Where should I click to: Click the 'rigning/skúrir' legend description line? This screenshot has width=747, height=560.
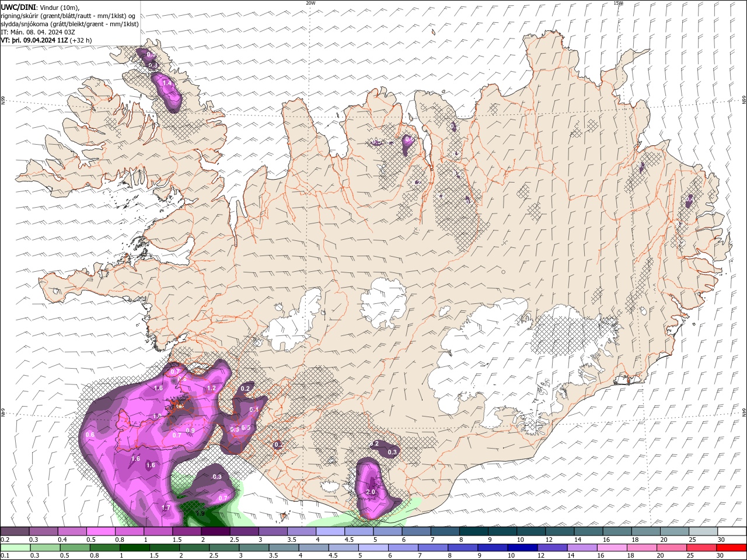tap(68, 16)
